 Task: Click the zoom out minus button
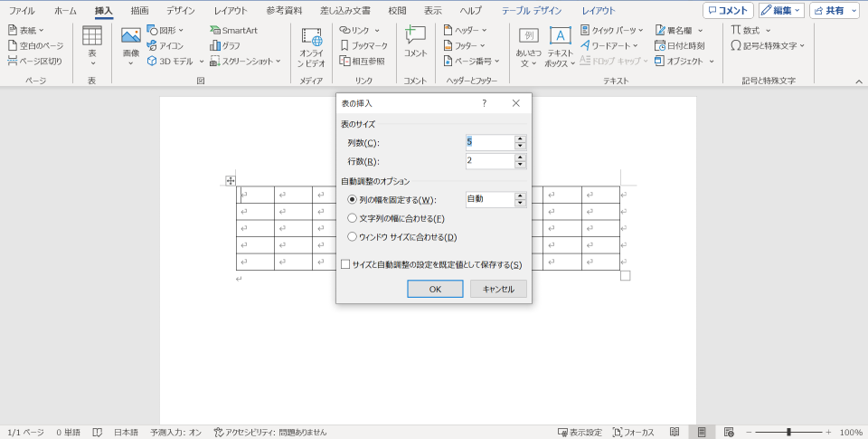749,433
